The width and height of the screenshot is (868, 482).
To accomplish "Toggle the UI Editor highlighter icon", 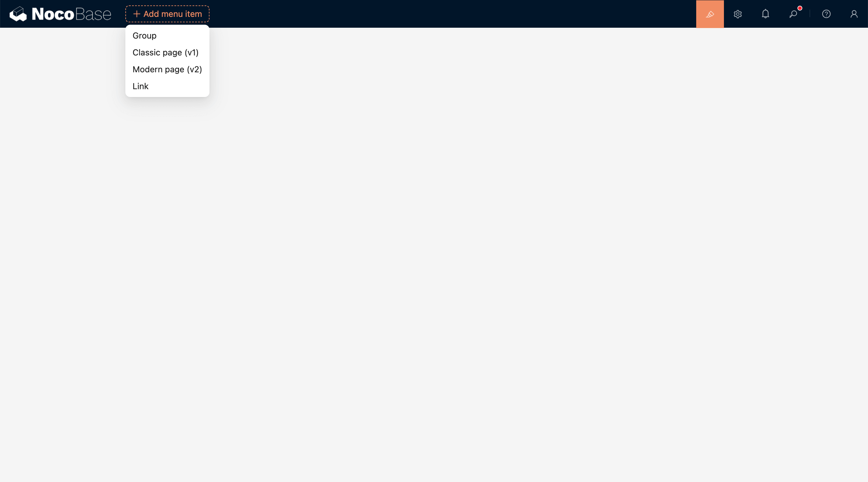I will point(710,14).
